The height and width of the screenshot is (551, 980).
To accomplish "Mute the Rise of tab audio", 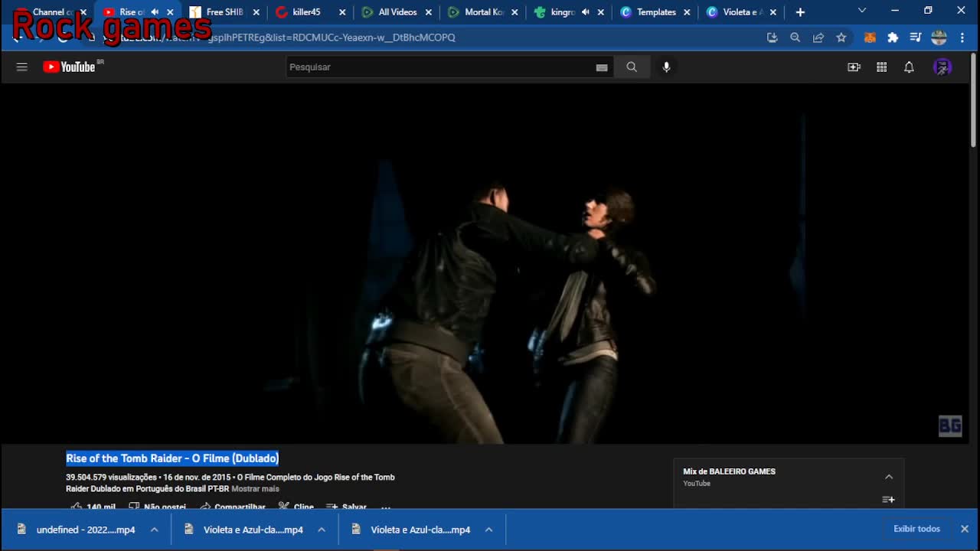I will 155,12.
